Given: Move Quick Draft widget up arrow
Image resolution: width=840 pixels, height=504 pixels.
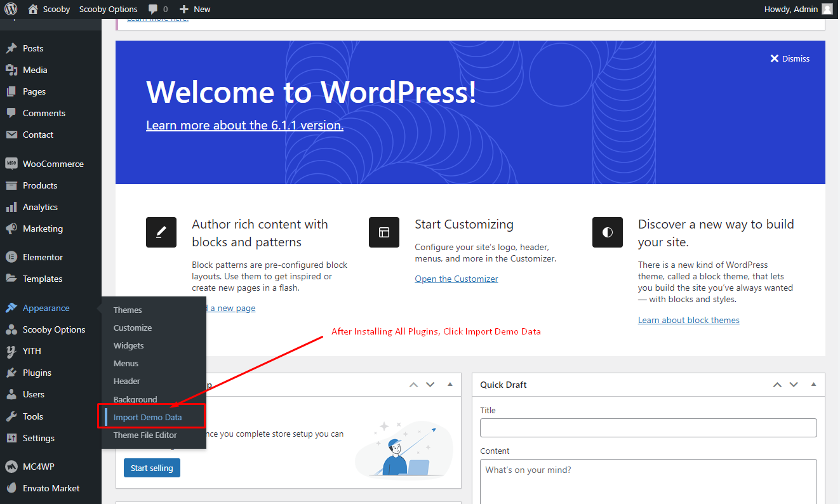Looking at the screenshot, I should point(777,385).
